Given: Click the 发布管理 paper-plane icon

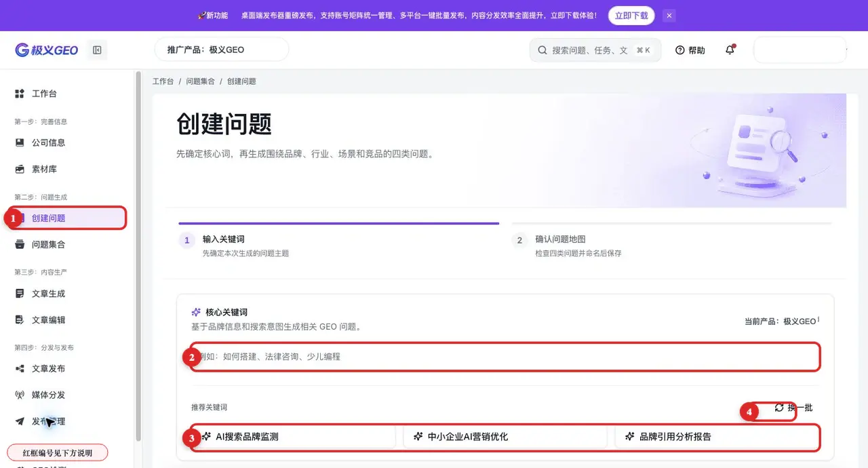Looking at the screenshot, I should (x=20, y=421).
